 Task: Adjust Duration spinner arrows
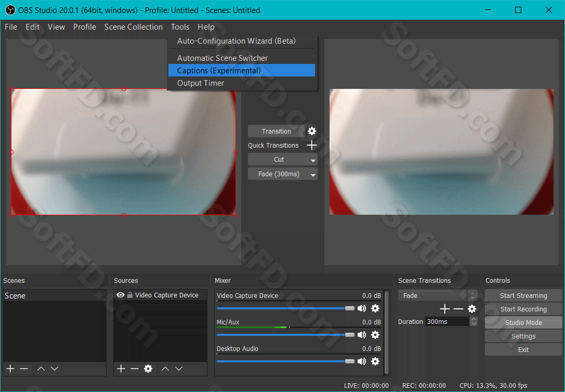[474, 321]
